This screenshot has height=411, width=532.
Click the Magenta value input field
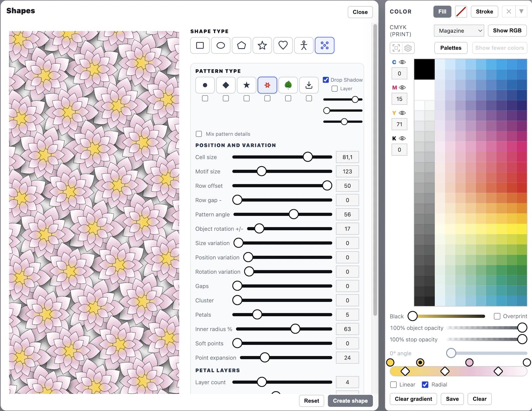(399, 99)
